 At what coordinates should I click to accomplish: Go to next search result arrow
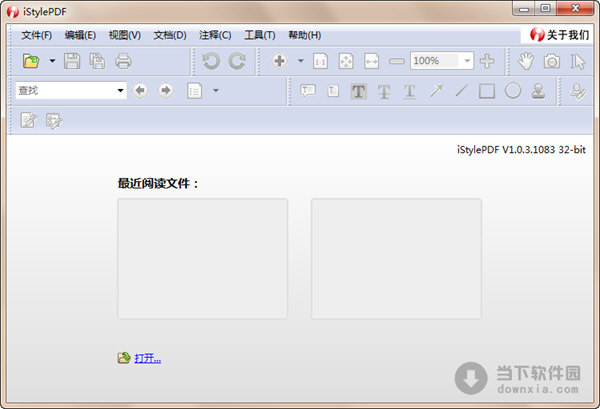[x=166, y=91]
